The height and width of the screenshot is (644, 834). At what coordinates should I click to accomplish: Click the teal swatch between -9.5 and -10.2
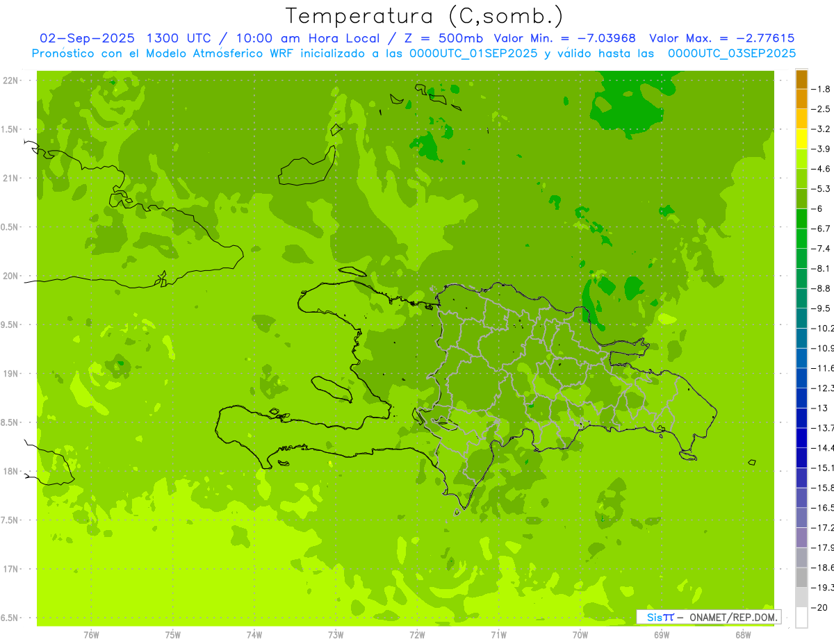(801, 318)
